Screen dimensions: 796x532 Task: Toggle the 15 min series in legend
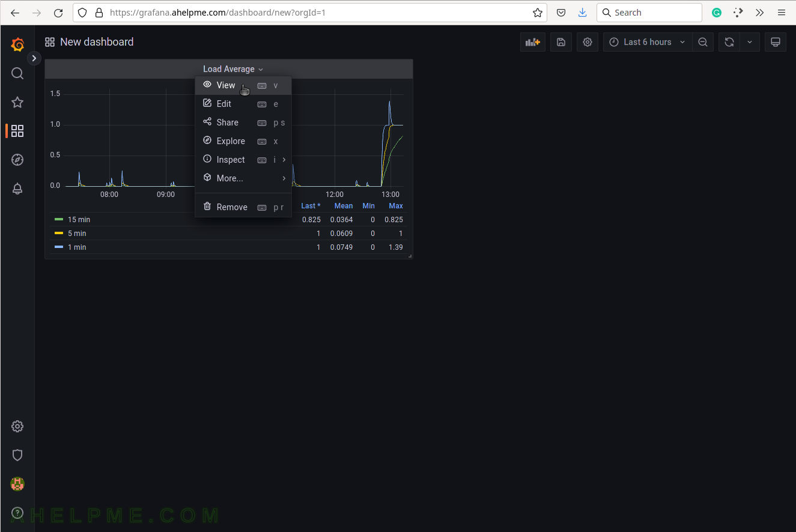[79, 220]
